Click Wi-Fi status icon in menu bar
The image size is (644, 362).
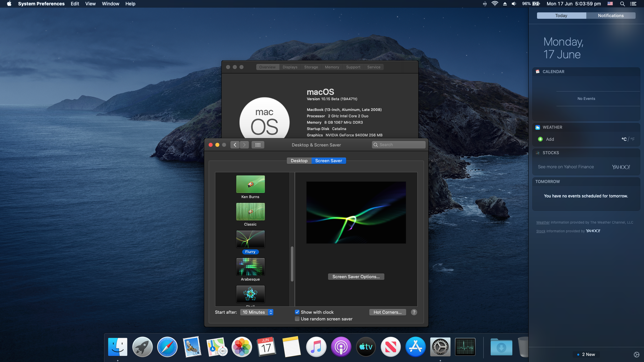pyautogui.click(x=495, y=4)
